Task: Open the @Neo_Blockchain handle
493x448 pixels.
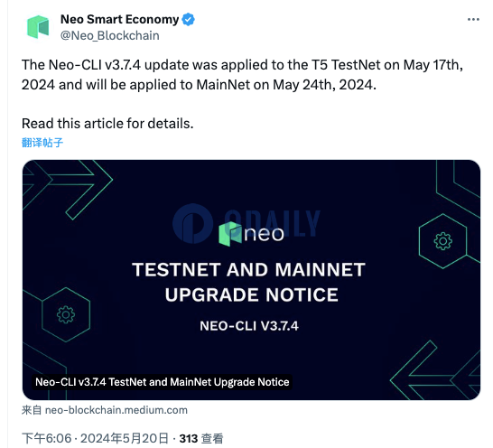Action: [x=110, y=35]
